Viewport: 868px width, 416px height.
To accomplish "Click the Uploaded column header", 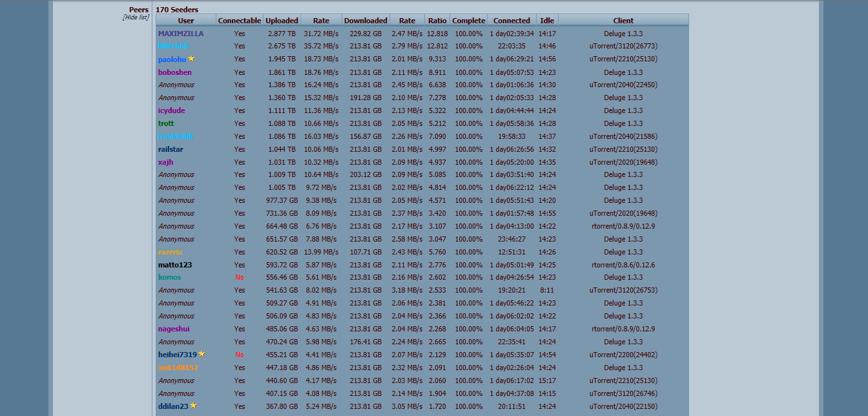I will pyautogui.click(x=282, y=21).
